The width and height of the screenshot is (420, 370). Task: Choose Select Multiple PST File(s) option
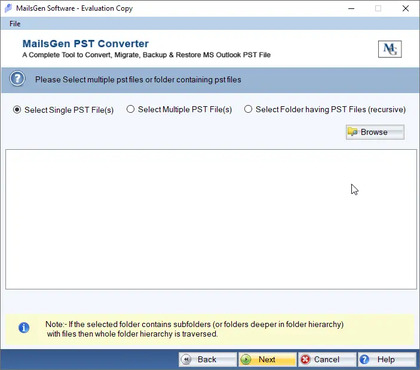[179, 109]
